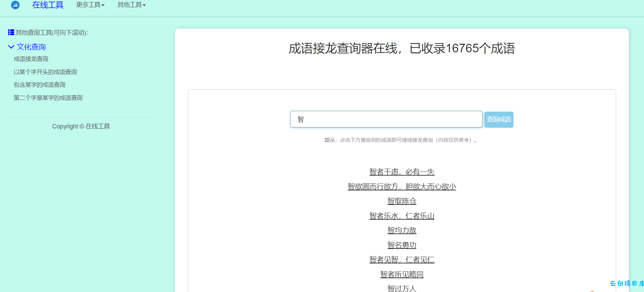This screenshot has height=292, width=644.
Task: Select idiom 智者见智，仁者见仁
Action: 402,260
